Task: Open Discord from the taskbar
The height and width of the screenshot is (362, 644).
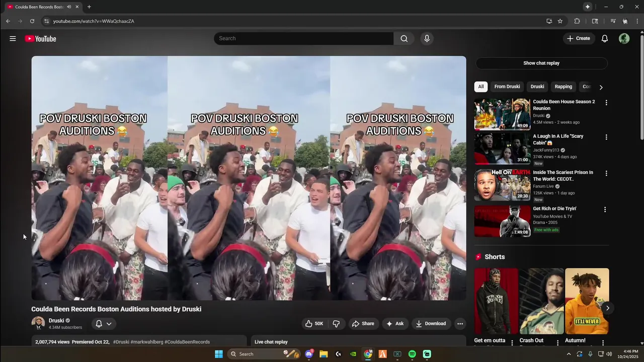Action: pos(309,354)
